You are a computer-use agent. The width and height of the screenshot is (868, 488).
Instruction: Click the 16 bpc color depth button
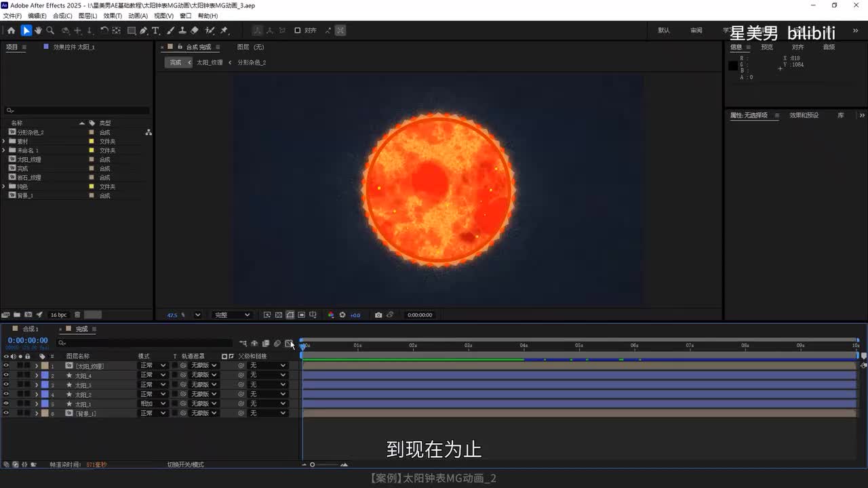pos(59,315)
